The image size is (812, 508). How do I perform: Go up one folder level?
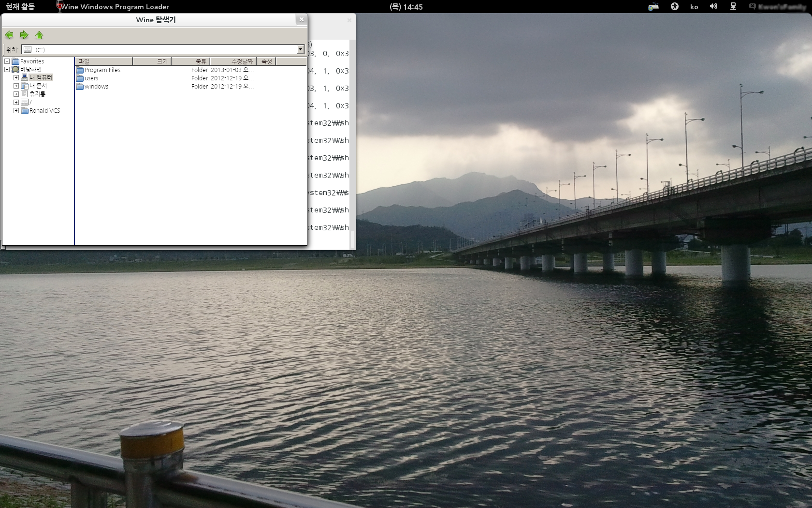pos(39,35)
